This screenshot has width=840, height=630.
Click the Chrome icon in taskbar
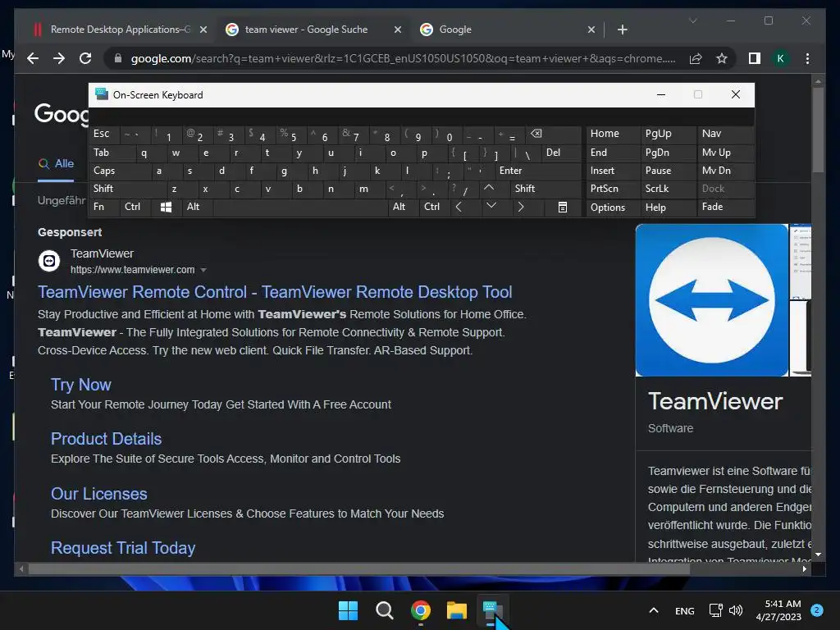[421, 610]
